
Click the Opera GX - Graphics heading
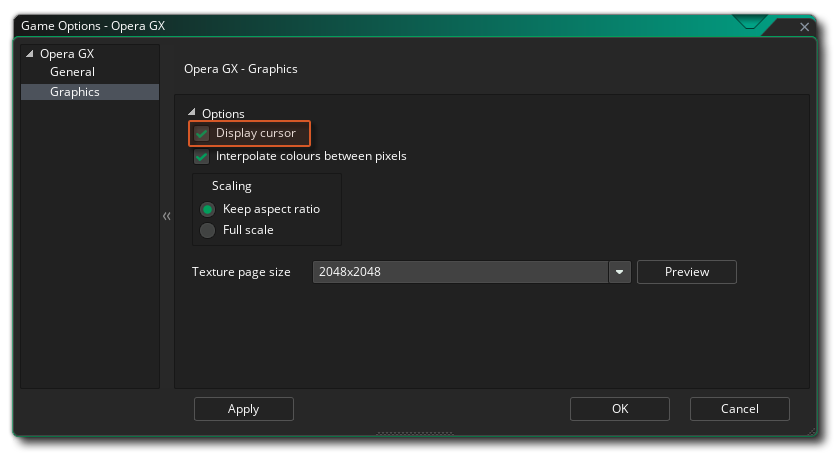(x=240, y=69)
